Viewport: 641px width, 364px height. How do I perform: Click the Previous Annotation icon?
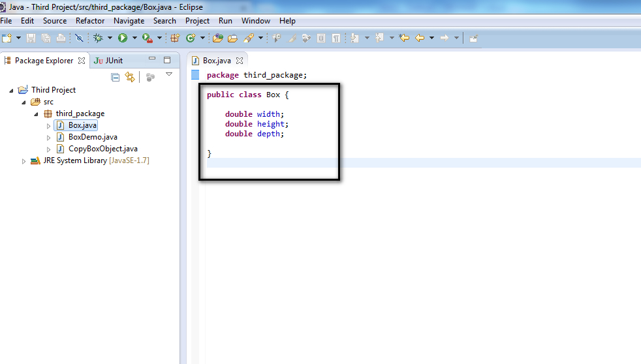[379, 38]
